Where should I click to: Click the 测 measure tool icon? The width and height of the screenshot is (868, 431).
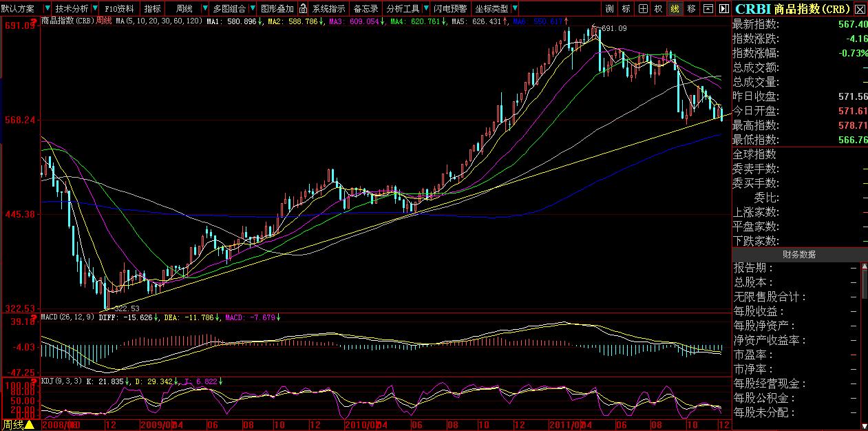point(610,9)
